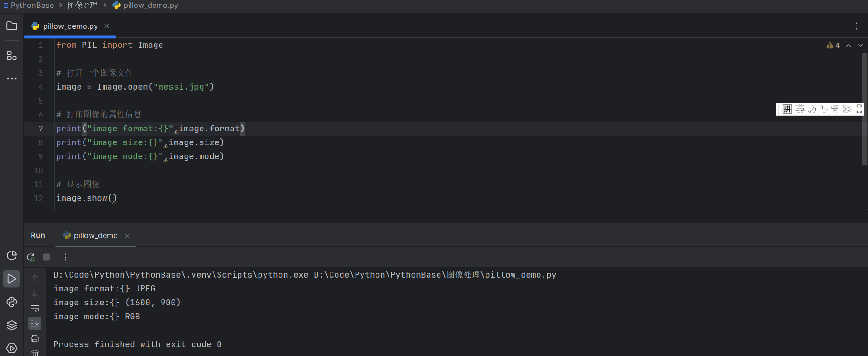Toggle the IME pinyin input mode
Screen dimensions: 868x356
pyautogui.click(x=787, y=109)
